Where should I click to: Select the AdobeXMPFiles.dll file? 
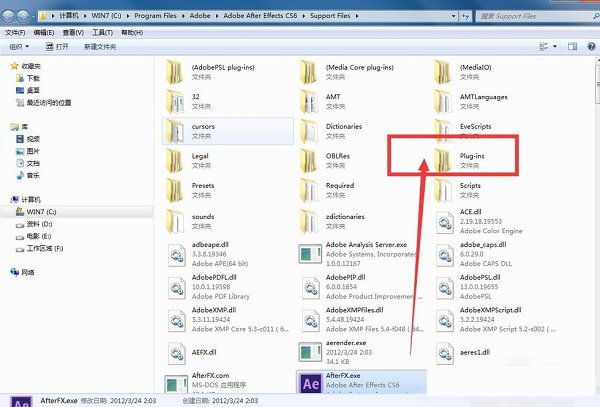click(363, 319)
